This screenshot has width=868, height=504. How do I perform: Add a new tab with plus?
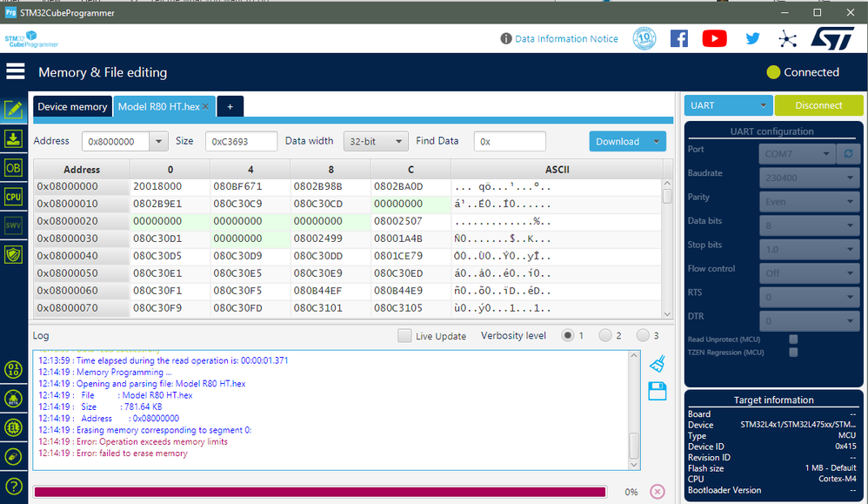(230, 106)
